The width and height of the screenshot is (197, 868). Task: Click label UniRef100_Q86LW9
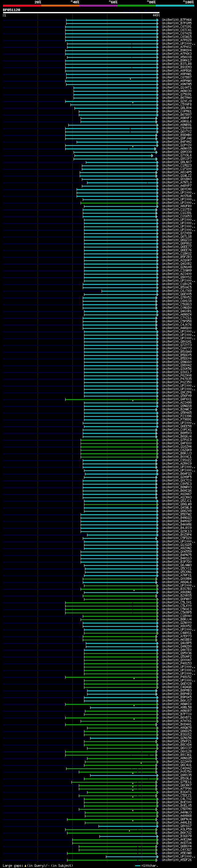click(177, 504)
